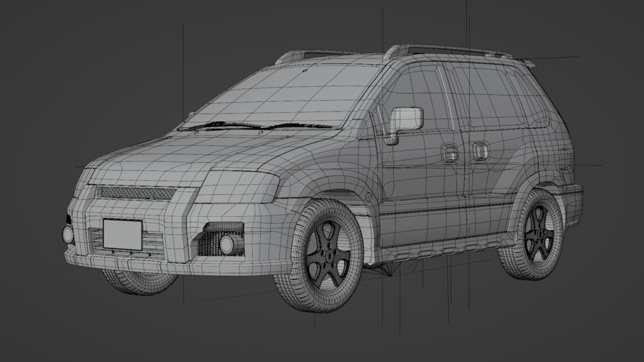Select the headlight above the fog light

(237, 186)
